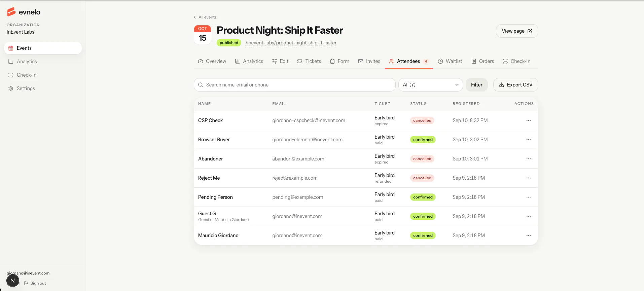The height and width of the screenshot is (291, 644).
Task: Open Events in the sidebar
Action: (x=43, y=48)
